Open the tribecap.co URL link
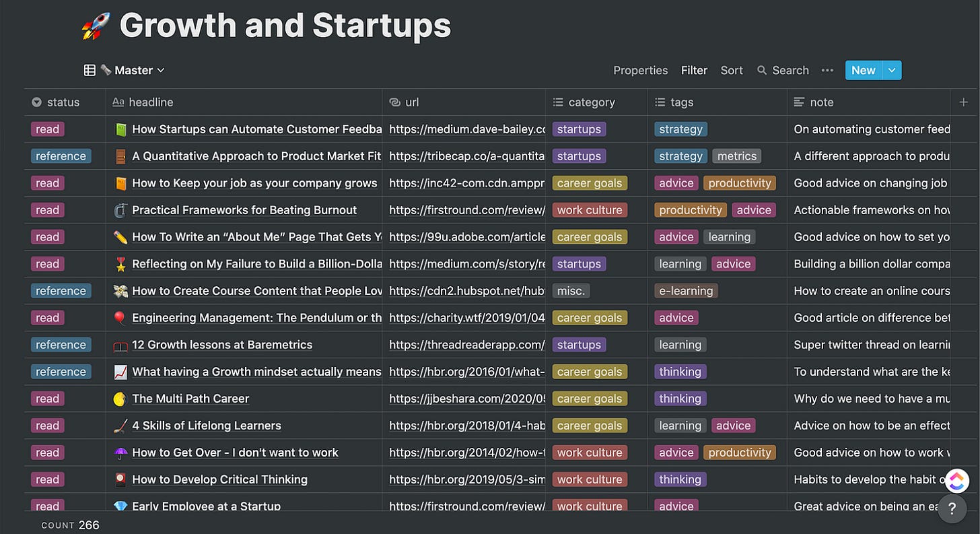Viewport: 980px width, 534px height. click(466, 156)
